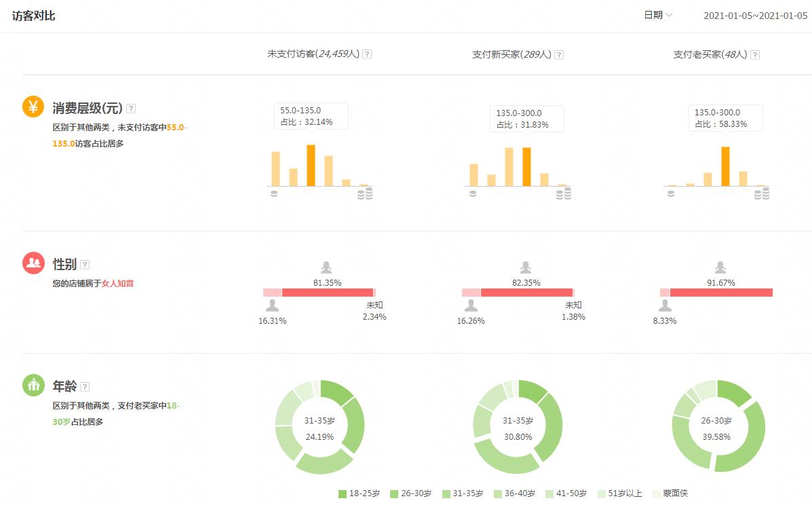Open the 消费层级 help question mark

[x=130, y=107]
